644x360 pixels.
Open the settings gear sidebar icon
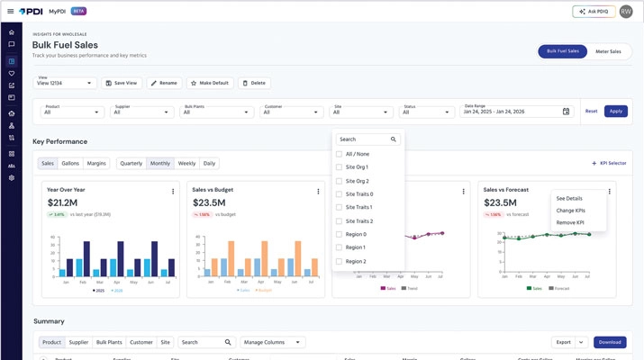click(12, 177)
